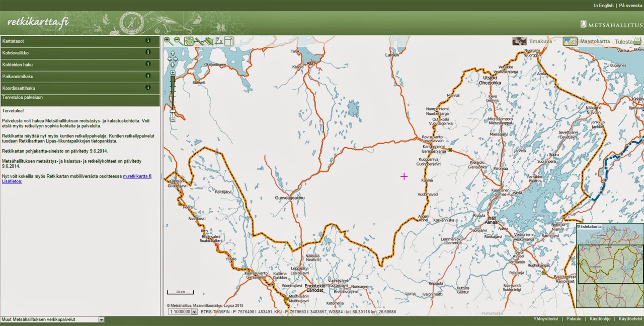
Task: Open info icon for Karttatasot
Action: 148,40
